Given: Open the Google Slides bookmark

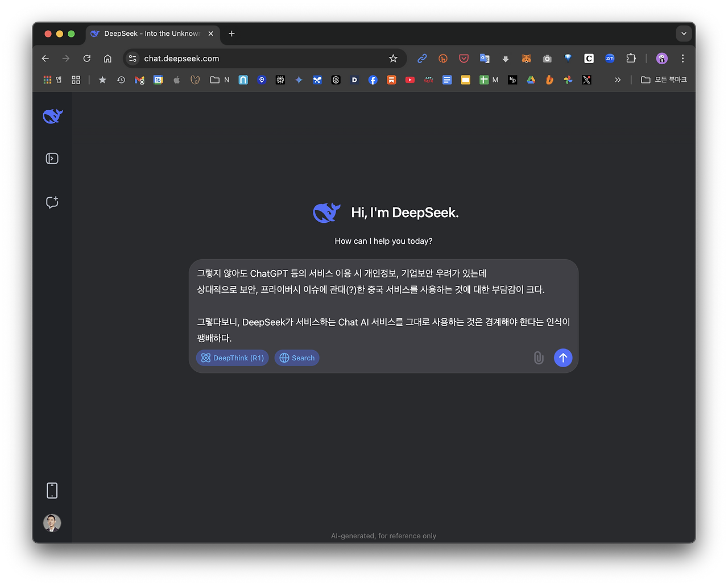Looking at the screenshot, I should point(465,80).
